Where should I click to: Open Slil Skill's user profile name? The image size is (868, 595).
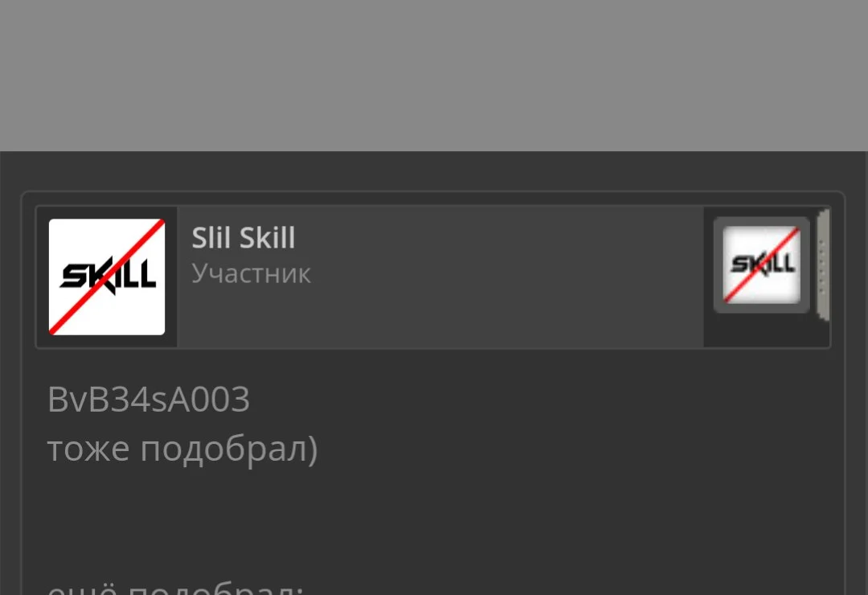pos(243,238)
